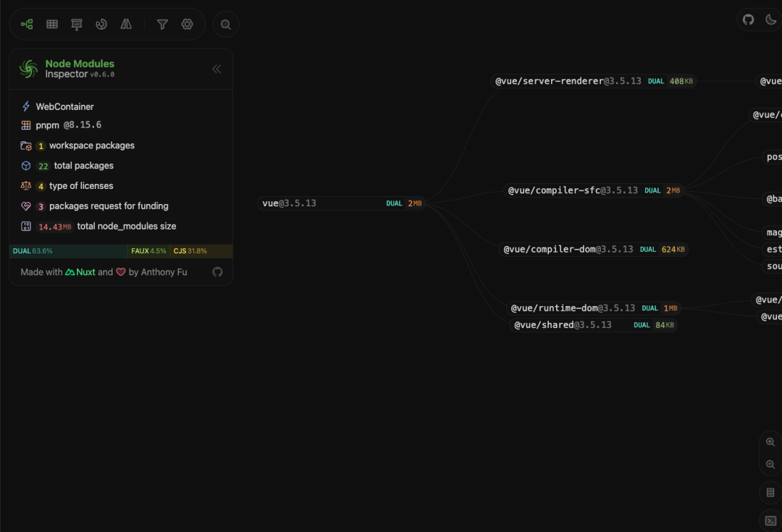782x532 pixels.
Task: Click the WebContainer lightning icon
Action: pos(26,106)
